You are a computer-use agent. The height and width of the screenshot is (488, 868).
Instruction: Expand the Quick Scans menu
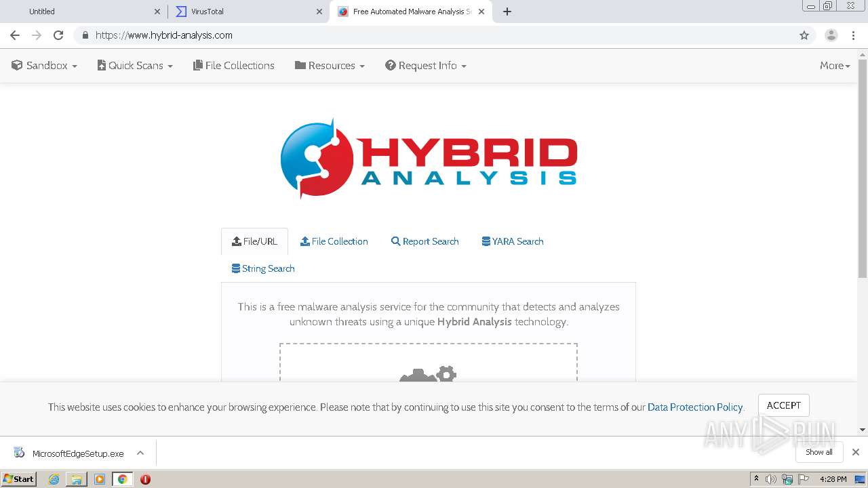[x=135, y=66]
